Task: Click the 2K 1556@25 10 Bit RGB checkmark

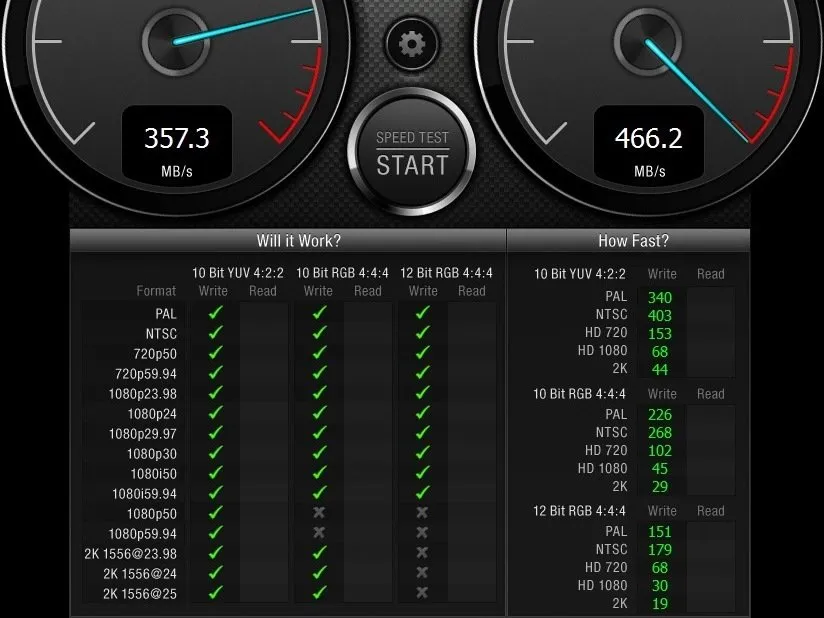Action: coord(320,593)
